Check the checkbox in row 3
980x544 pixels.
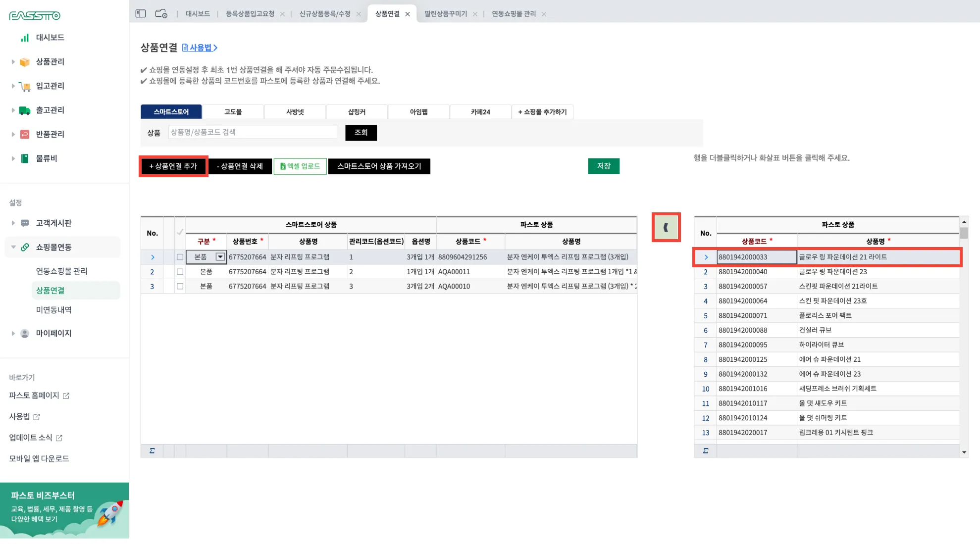coord(180,286)
